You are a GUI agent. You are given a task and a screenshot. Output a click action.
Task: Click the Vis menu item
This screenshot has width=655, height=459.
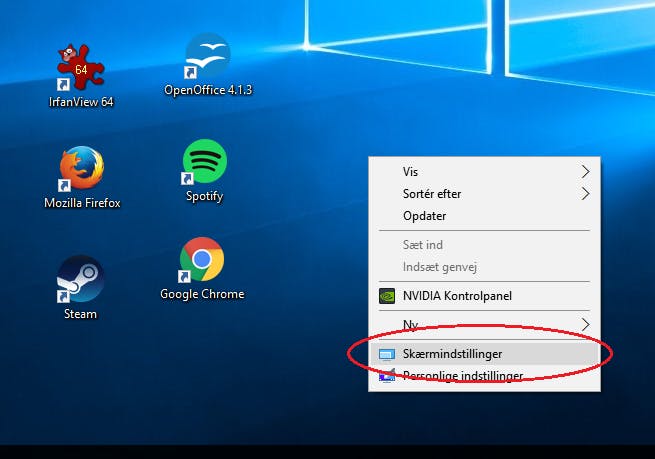point(484,172)
